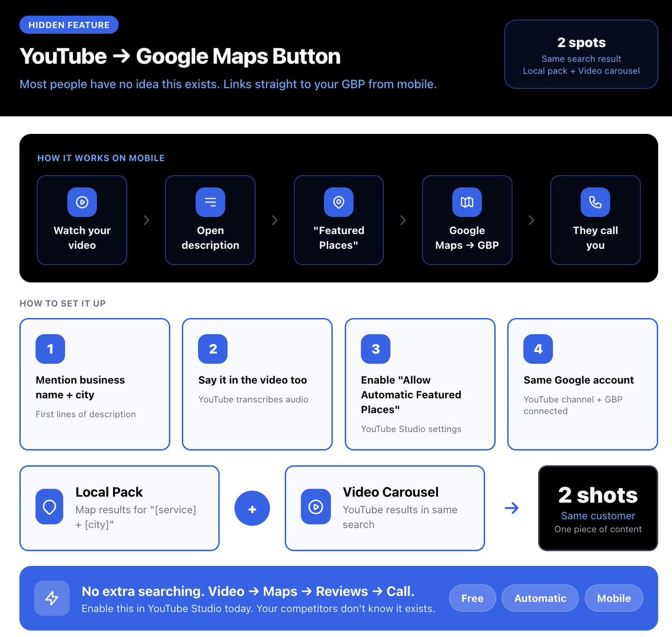Viewport: 672px width, 637px height.
Task: Click "Local pack + Video carousel" text
Action: coord(581,71)
